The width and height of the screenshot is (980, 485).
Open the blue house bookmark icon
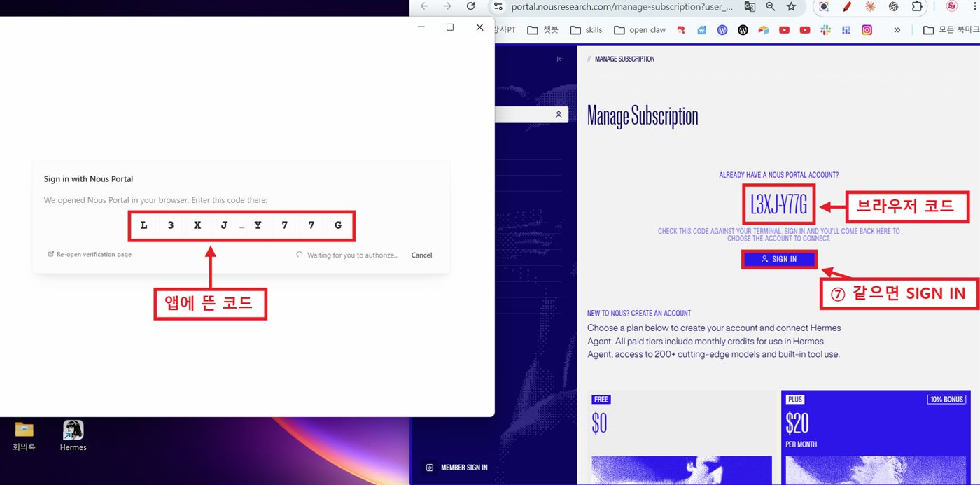[x=702, y=30]
